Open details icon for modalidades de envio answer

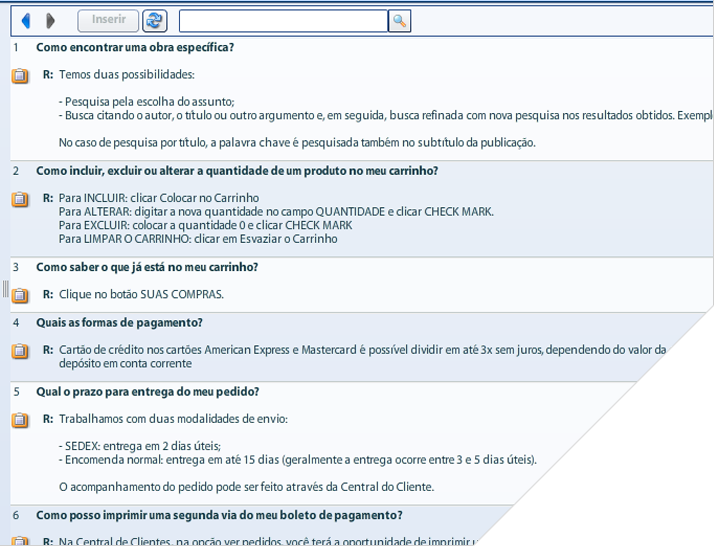(20, 419)
